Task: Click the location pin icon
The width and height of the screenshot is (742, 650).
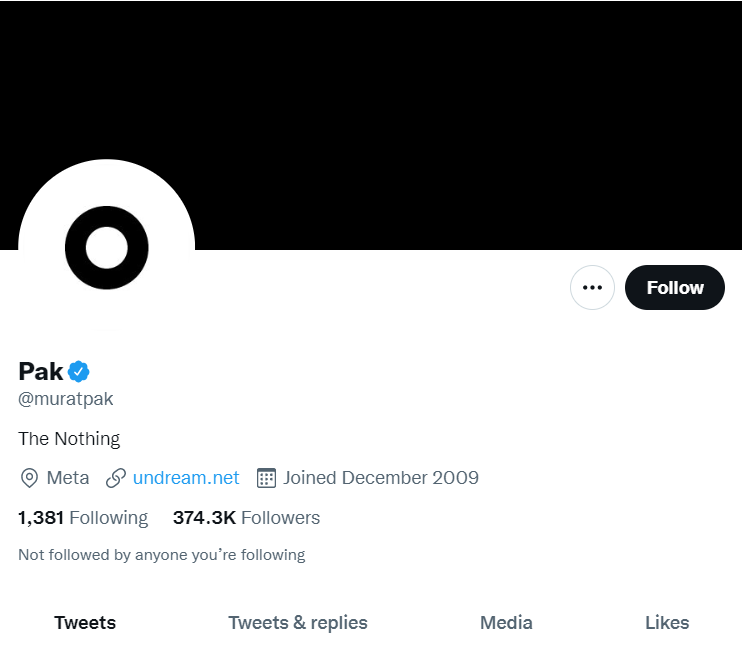Action: click(30, 478)
